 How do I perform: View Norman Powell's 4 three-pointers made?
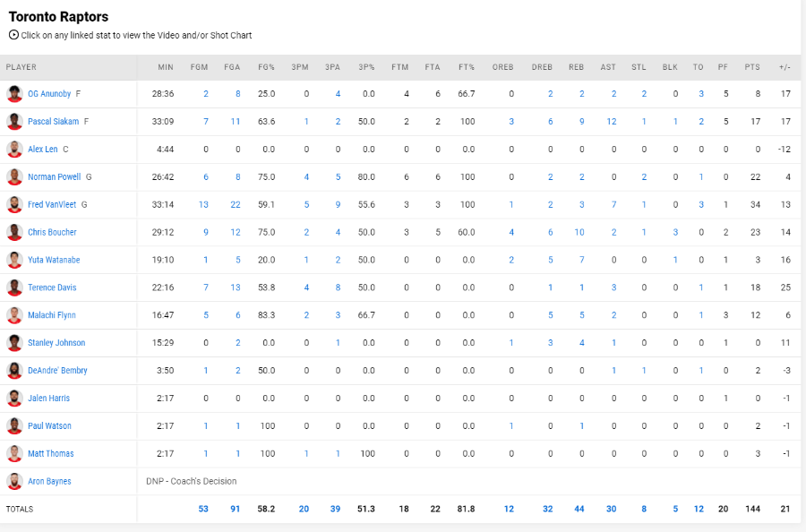tap(306, 176)
